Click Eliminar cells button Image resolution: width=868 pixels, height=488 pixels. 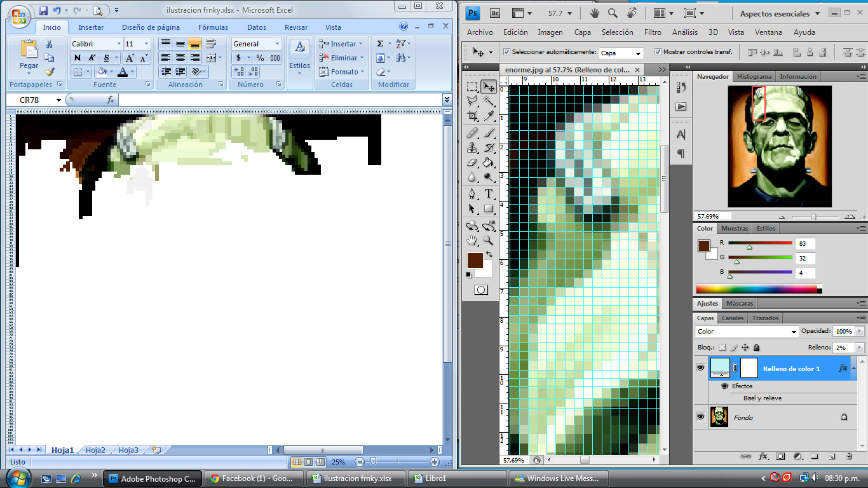coord(342,58)
